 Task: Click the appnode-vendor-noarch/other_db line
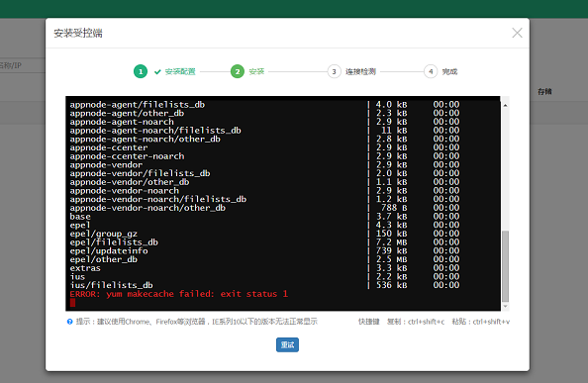pos(147,208)
